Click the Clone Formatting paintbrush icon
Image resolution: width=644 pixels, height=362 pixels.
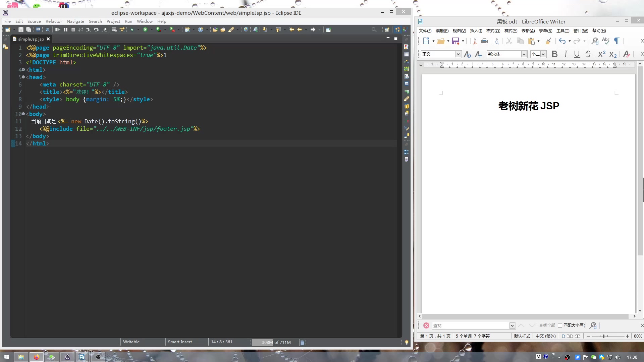pos(548,41)
